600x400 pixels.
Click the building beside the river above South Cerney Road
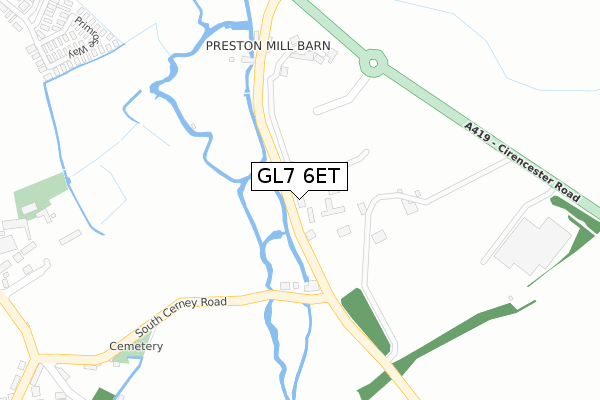(x=311, y=286)
